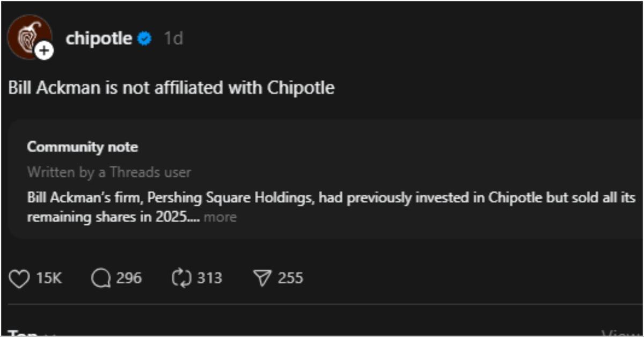Image resolution: width=644 pixels, height=337 pixels.
Task: Follow chipotle using the plus badge on avatar
Action: point(42,50)
